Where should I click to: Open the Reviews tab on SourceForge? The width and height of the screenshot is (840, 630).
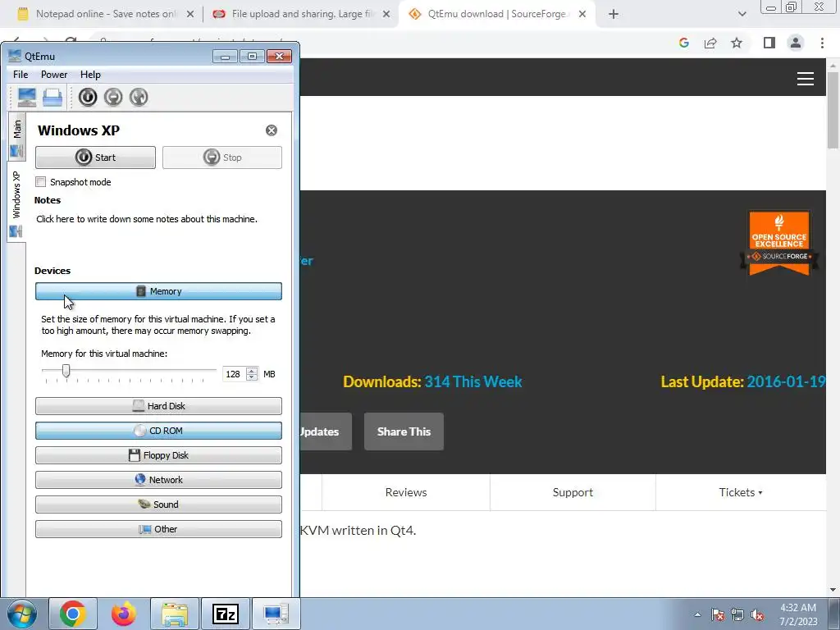pos(406,492)
